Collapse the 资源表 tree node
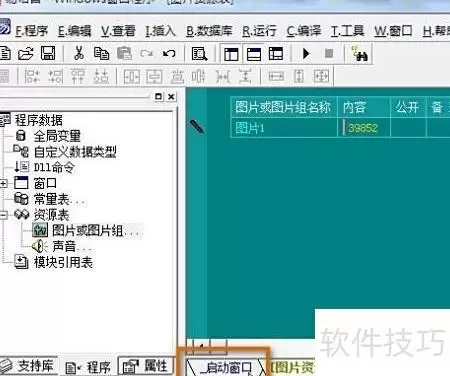 point(3,215)
